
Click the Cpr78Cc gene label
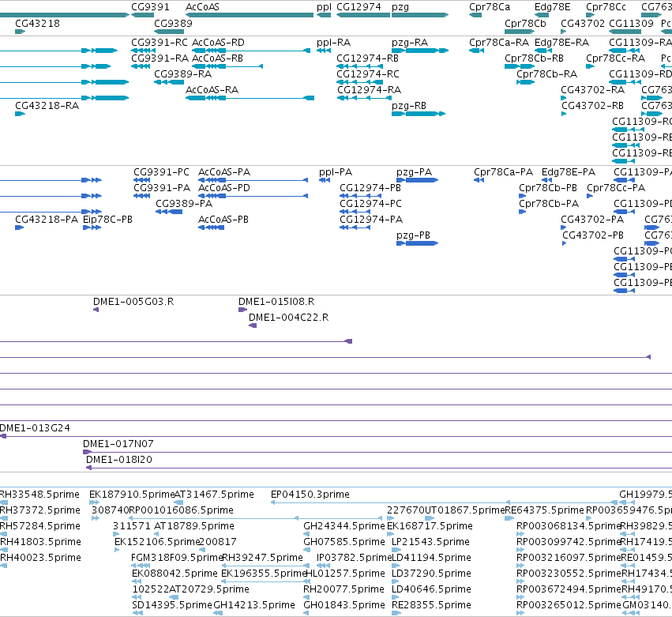pyautogui.click(x=606, y=7)
